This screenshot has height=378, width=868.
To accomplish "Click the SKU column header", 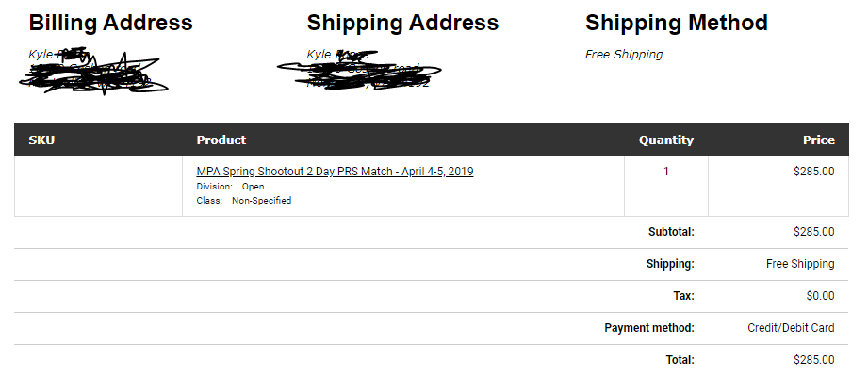I will pyautogui.click(x=41, y=140).
